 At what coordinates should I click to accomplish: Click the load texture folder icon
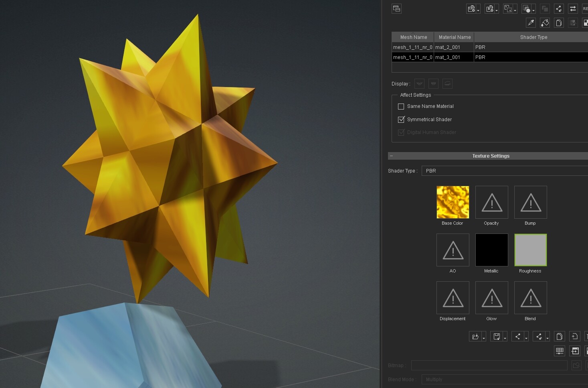point(475,336)
